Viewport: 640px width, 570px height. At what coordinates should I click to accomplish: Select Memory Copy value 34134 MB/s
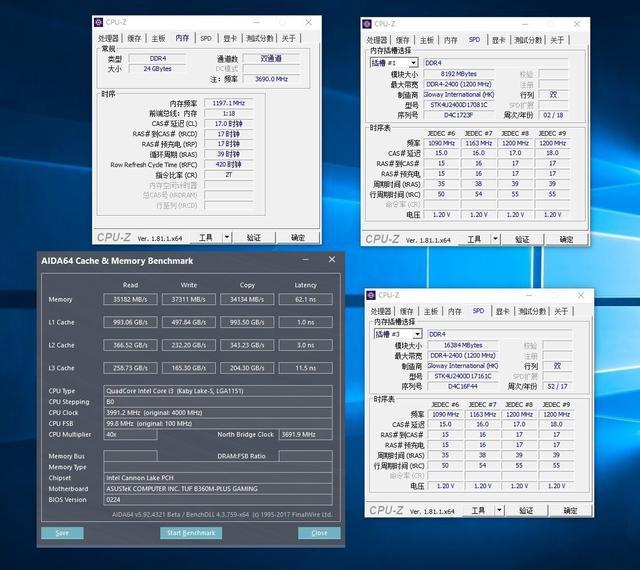point(247,299)
